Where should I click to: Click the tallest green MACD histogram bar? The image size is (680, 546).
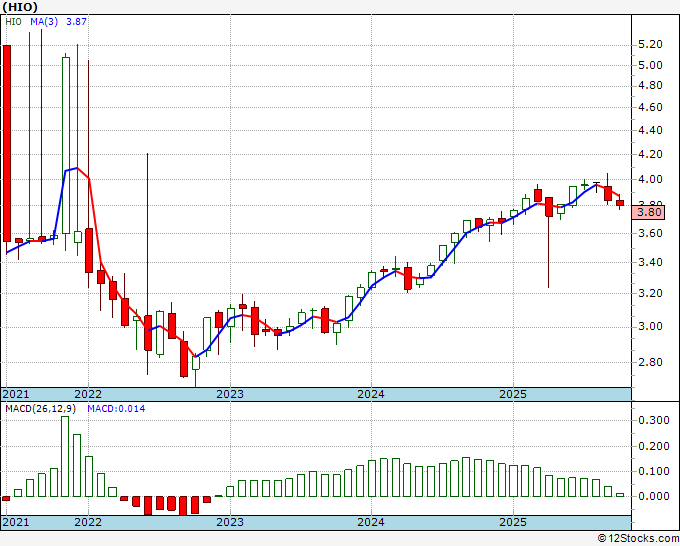(65, 456)
